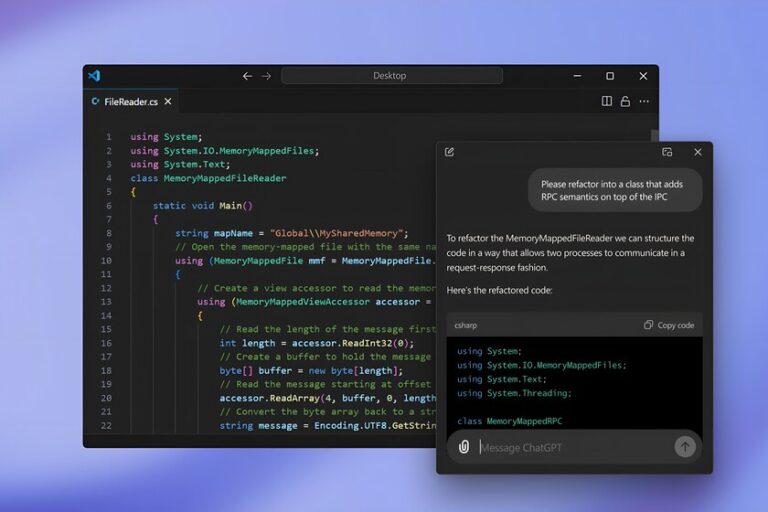Click the ChatGPT open-in-window icon
The height and width of the screenshot is (512, 768).
pos(667,152)
